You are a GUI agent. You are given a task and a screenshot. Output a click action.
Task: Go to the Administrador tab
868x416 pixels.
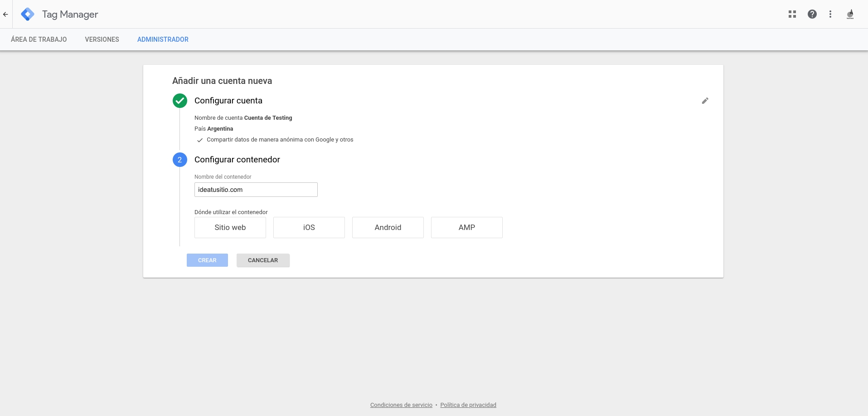[x=163, y=39]
